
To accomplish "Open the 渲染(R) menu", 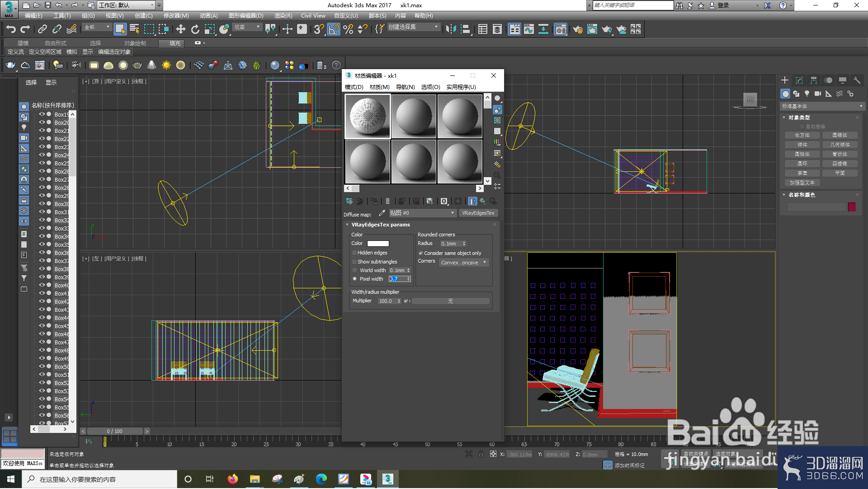I will click(x=283, y=16).
